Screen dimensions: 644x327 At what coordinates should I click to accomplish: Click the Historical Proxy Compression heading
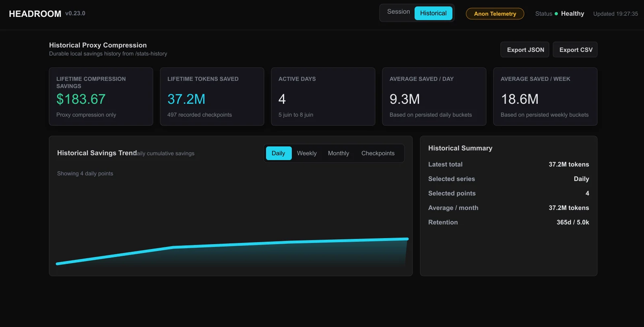pos(98,45)
